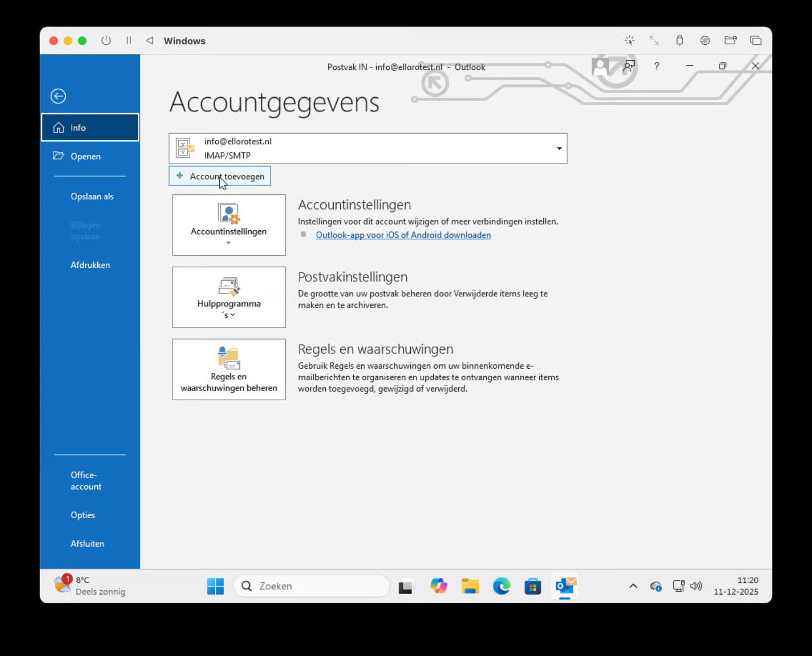Click Regels en waarschuwingen beheren tile
The height and width of the screenshot is (656, 812).
pyautogui.click(x=229, y=370)
